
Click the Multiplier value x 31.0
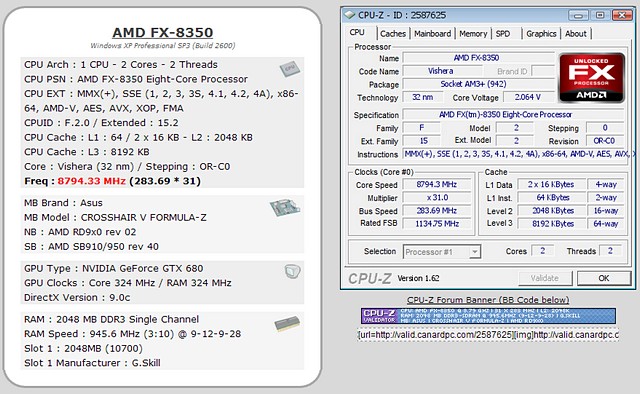(x=437, y=198)
